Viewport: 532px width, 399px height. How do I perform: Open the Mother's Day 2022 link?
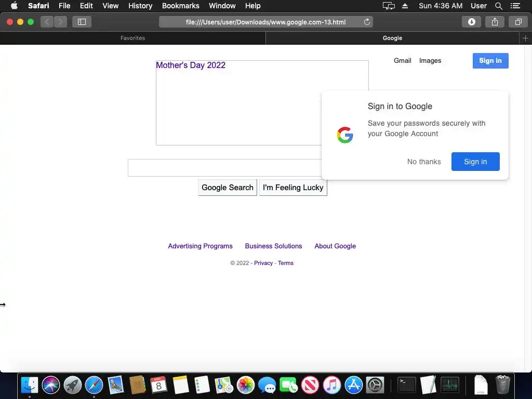tap(191, 65)
